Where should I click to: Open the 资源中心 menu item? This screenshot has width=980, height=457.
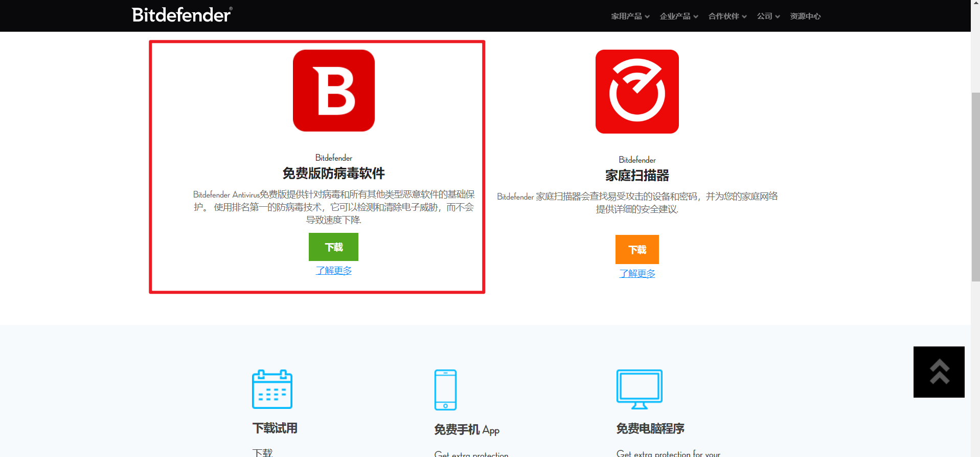(805, 16)
